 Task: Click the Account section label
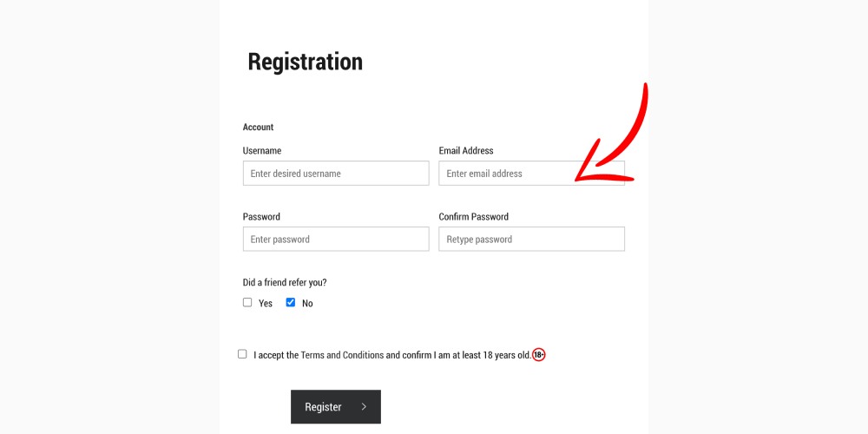pyautogui.click(x=258, y=127)
